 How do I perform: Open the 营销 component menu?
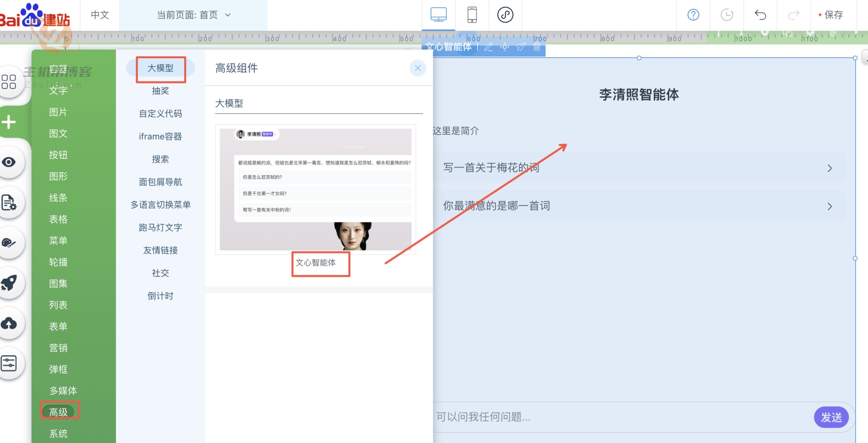tap(58, 348)
